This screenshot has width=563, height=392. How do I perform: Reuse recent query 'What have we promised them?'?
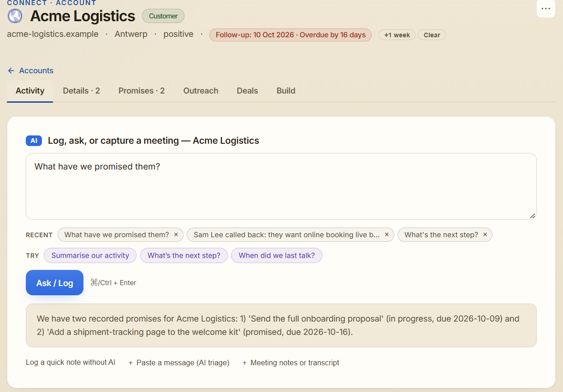pyautogui.click(x=116, y=235)
